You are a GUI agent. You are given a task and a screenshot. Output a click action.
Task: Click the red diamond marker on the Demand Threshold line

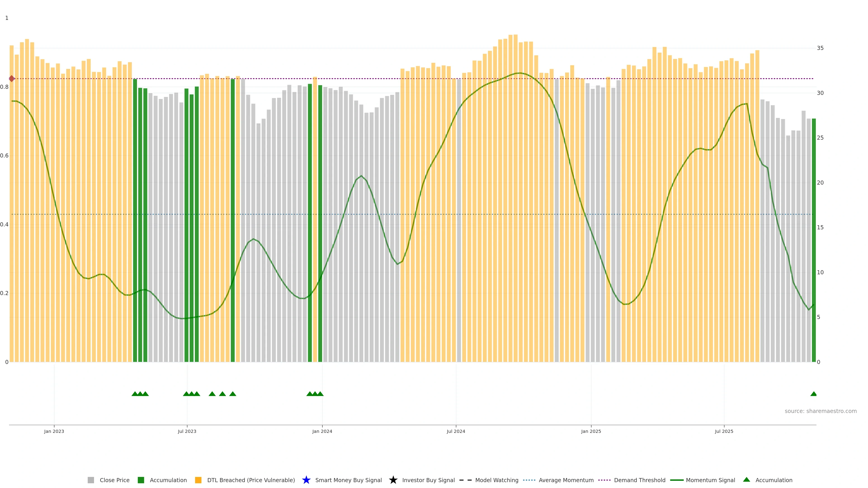pos(12,78)
